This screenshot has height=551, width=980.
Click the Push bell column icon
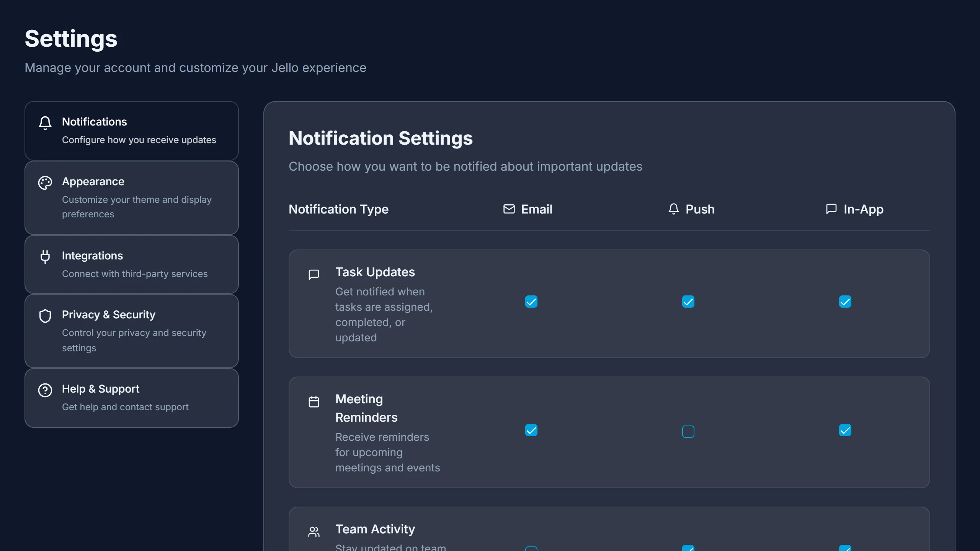673,209
